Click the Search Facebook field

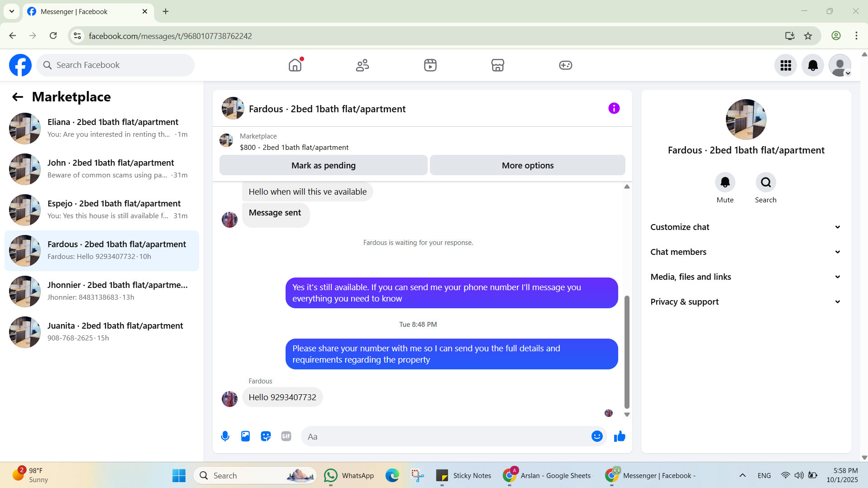pos(115,65)
